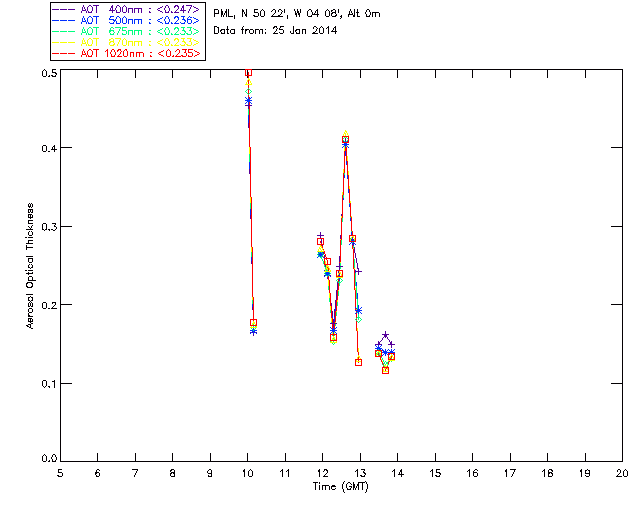Click the red square marker at 0.41 peak
Image resolution: width=640 pixels, height=512 pixels.
[x=345, y=140]
